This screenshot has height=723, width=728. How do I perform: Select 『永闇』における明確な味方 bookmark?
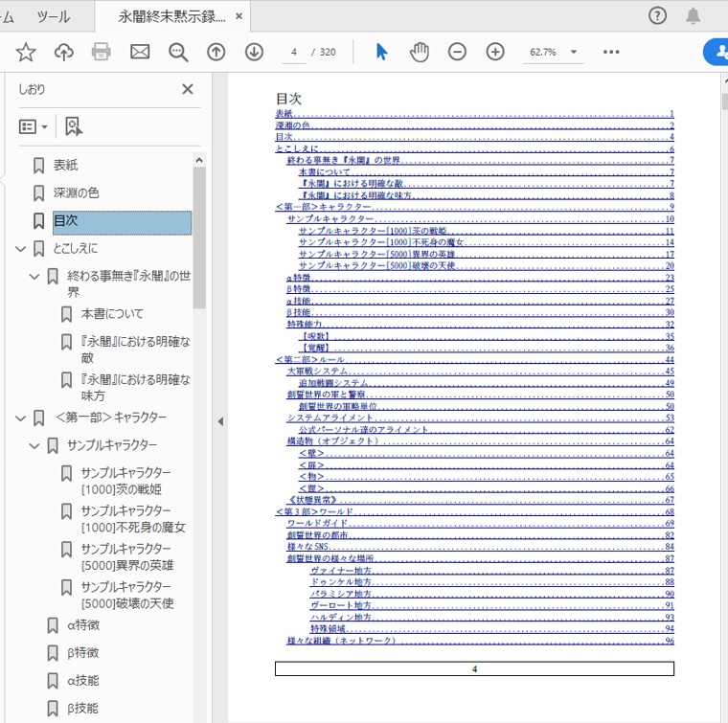tap(136, 388)
